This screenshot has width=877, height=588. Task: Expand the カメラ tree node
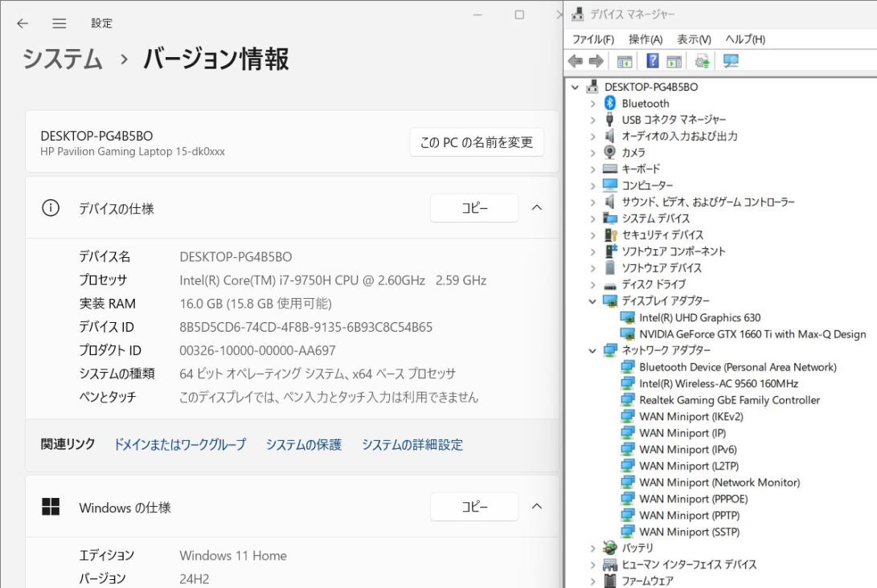pyautogui.click(x=593, y=153)
